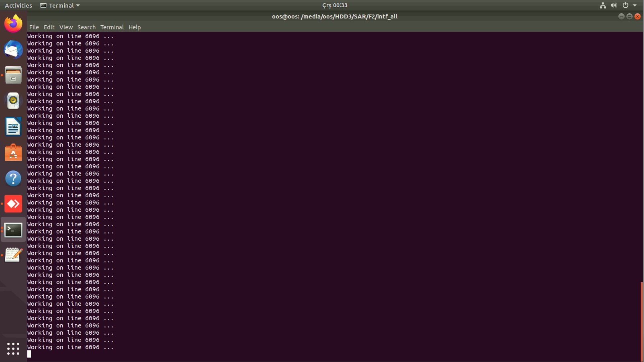Open the calendar from the clock
Image resolution: width=644 pixels, height=362 pixels.
pyautogui.click(x=335, y=5)
